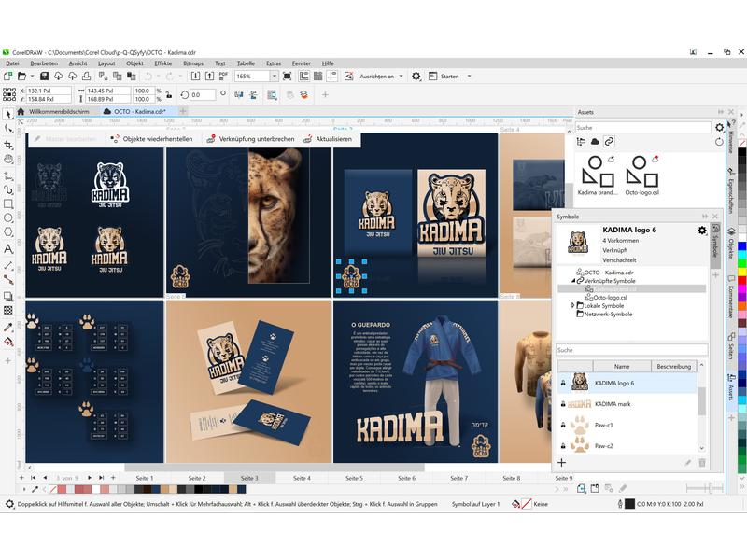747x560 pixels.
Task: Select the Pan hand tool
Action: (8, 159)
